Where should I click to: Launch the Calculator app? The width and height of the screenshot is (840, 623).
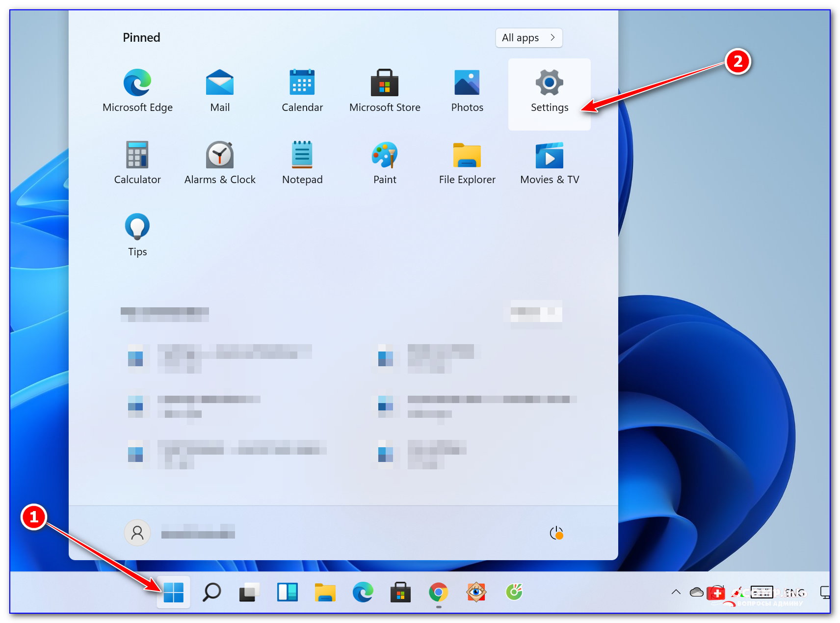pos(137,164)
